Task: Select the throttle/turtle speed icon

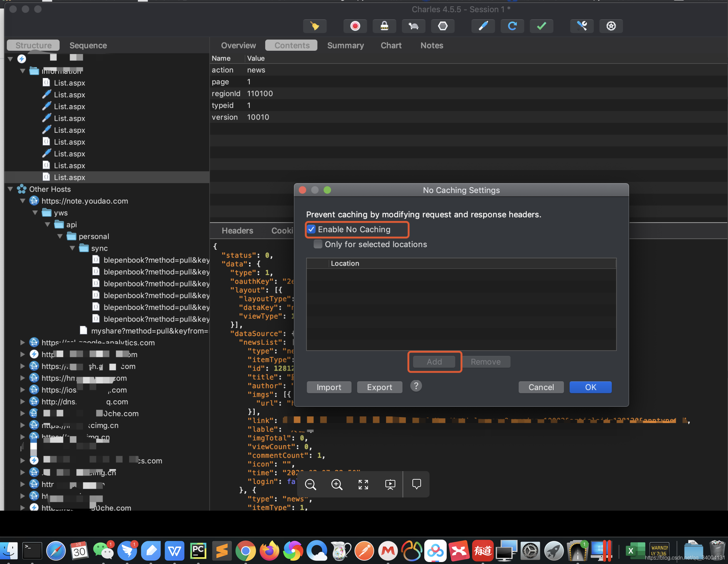Action: click(x=414, y=26)
